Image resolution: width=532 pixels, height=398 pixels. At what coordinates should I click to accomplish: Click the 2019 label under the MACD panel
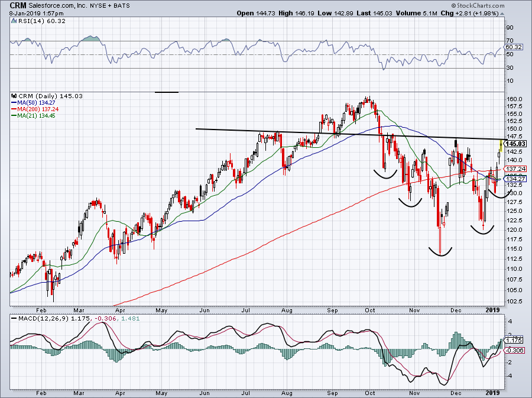492,393
